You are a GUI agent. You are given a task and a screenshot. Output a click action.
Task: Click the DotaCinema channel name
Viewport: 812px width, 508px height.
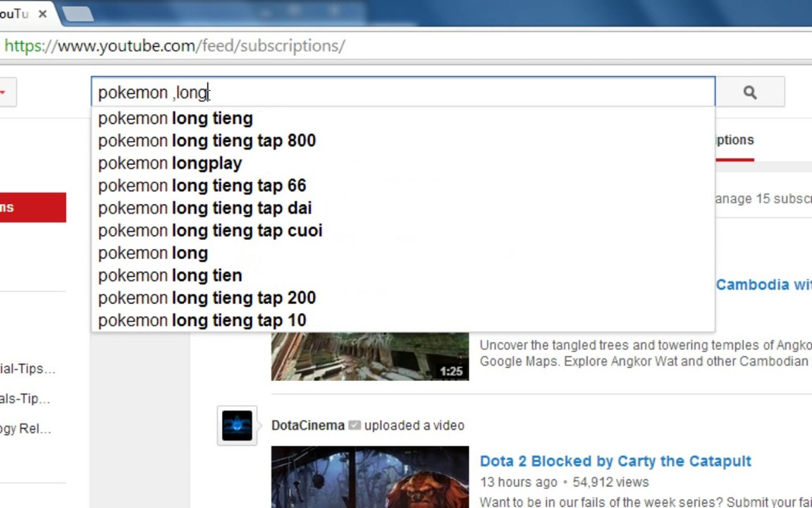tap(307, 425)
